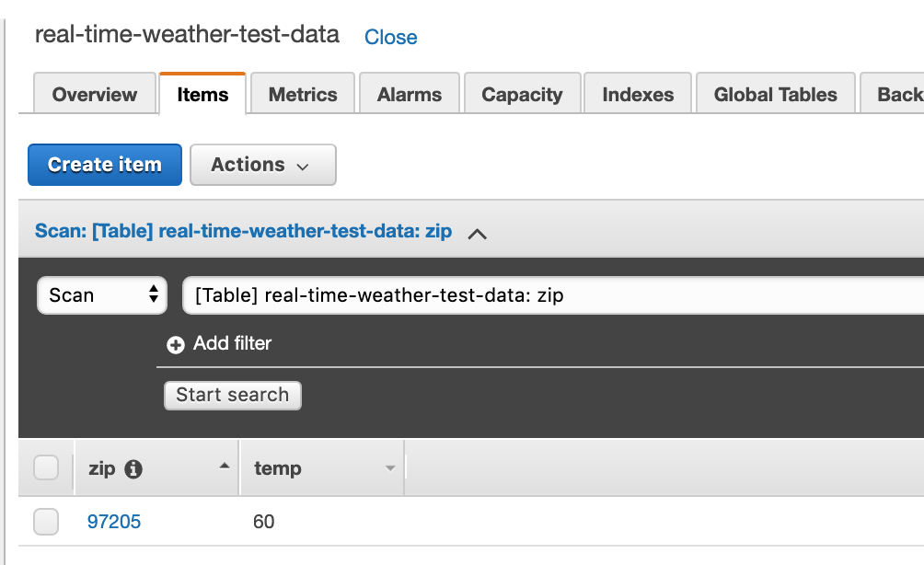This screenshot has height=565, width=924.
Task: Click the table selection input field
Action: point(552,295)
